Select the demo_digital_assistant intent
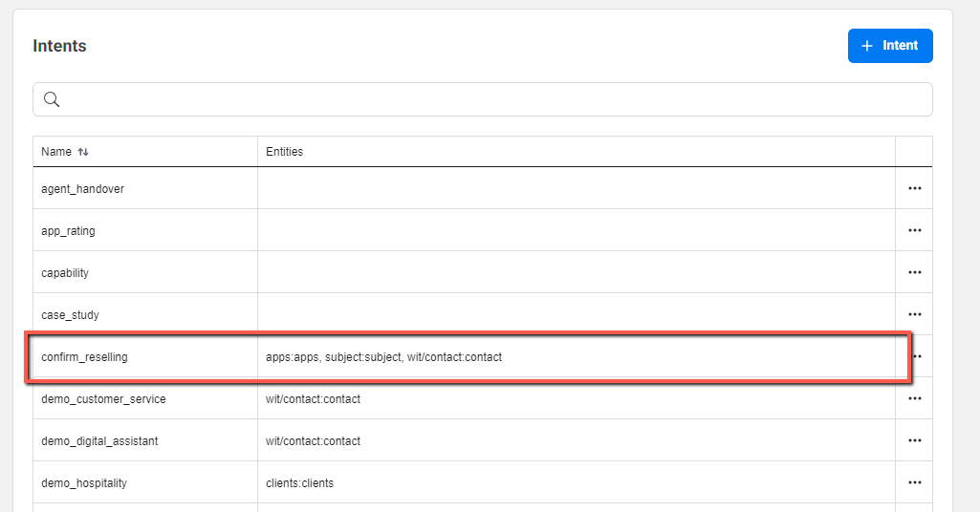The height and width of the screenshot is (512, 980). pos(99,440)
